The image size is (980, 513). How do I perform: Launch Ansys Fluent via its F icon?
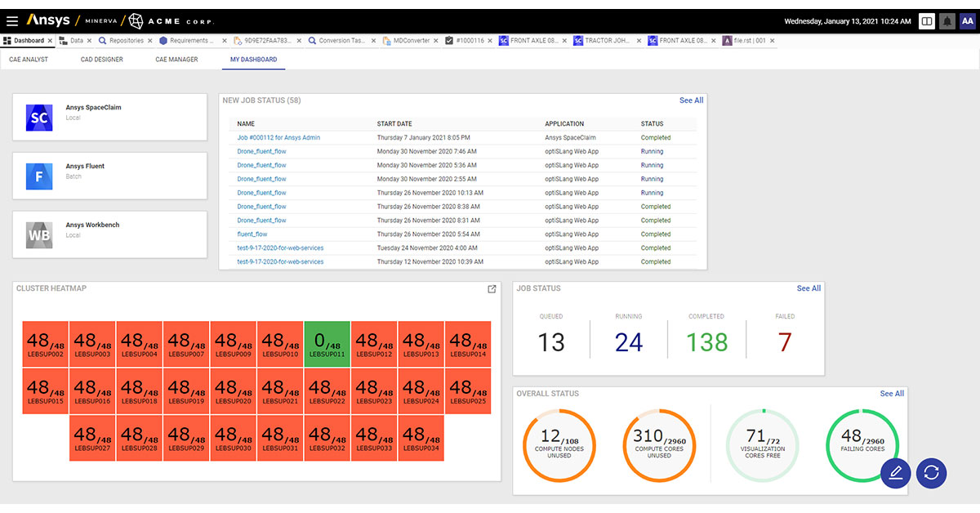39,176
